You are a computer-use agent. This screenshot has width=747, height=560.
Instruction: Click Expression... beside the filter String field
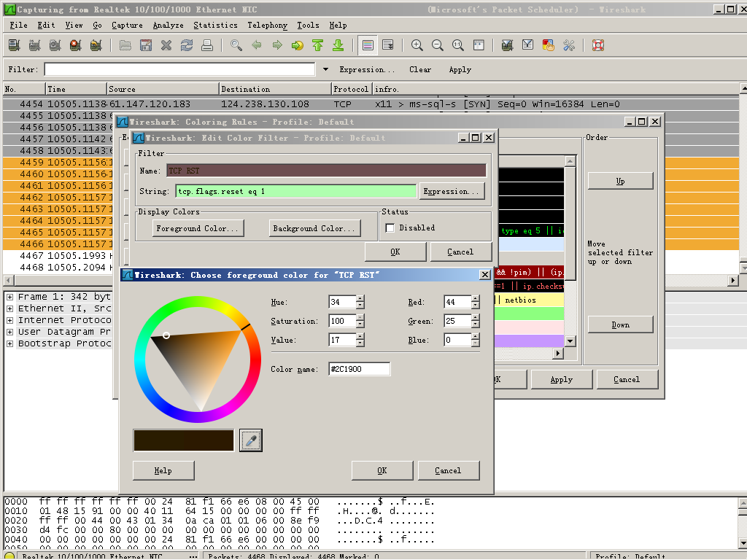pos(452,192)
